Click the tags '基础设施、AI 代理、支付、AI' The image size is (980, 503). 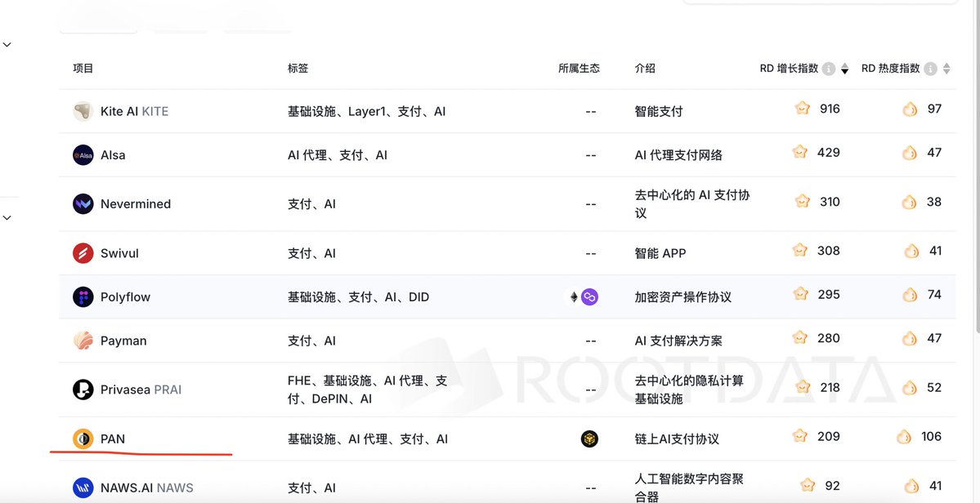[368, 439]
